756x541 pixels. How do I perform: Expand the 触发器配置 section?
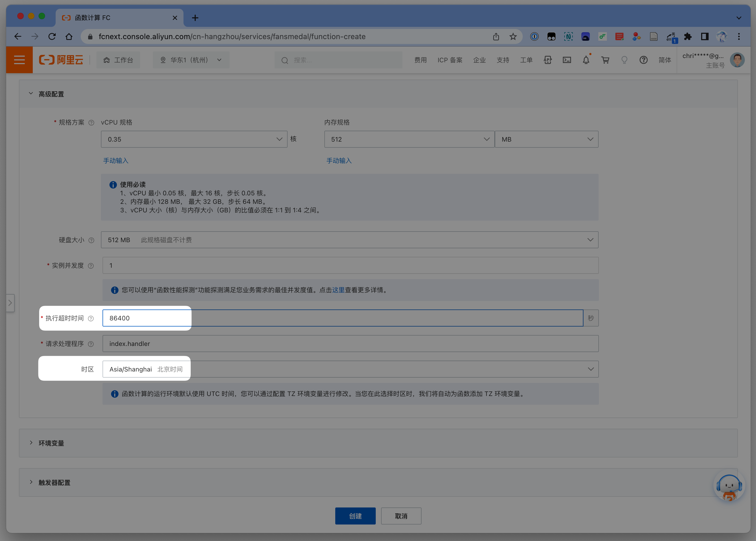click(x=54, y=482)
